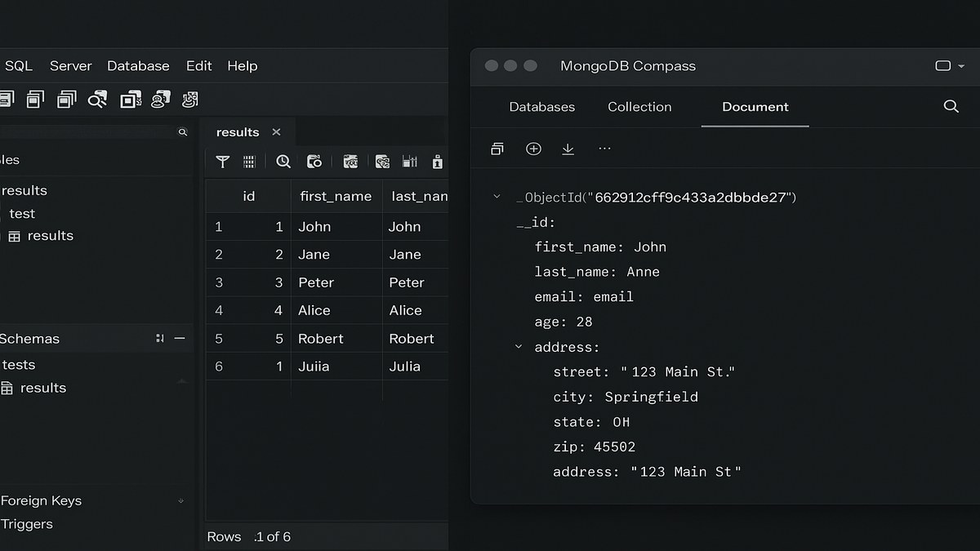
Task: Click the sidebar search input field
Action: [90, 131]
